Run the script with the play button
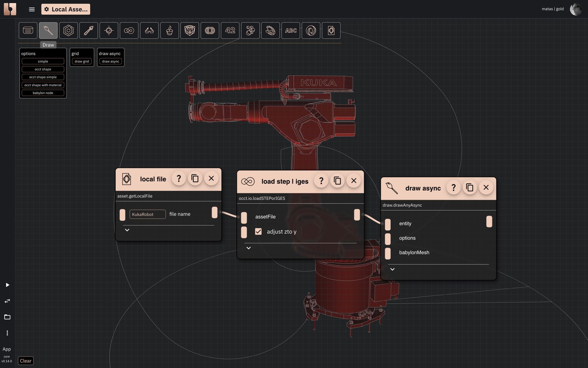 pos(7,285)
